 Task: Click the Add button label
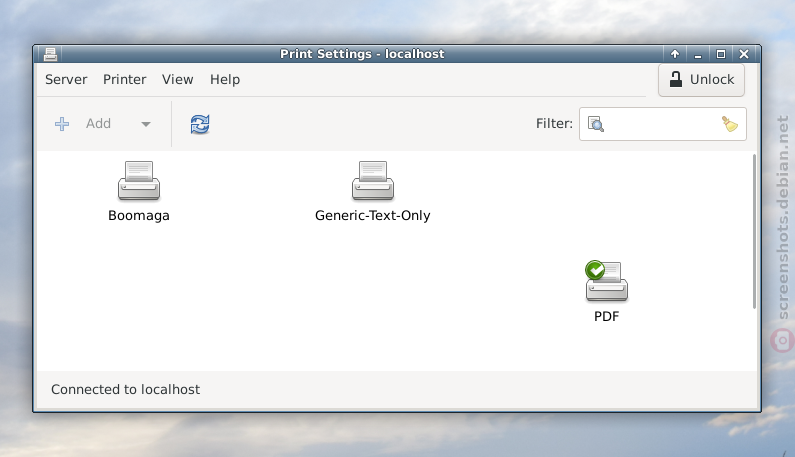coord(98,124)
